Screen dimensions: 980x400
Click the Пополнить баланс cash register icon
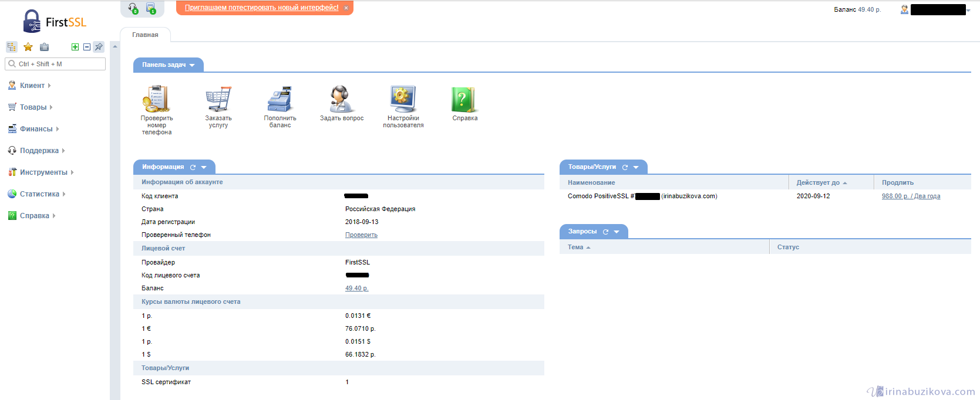tap(280, 99)
